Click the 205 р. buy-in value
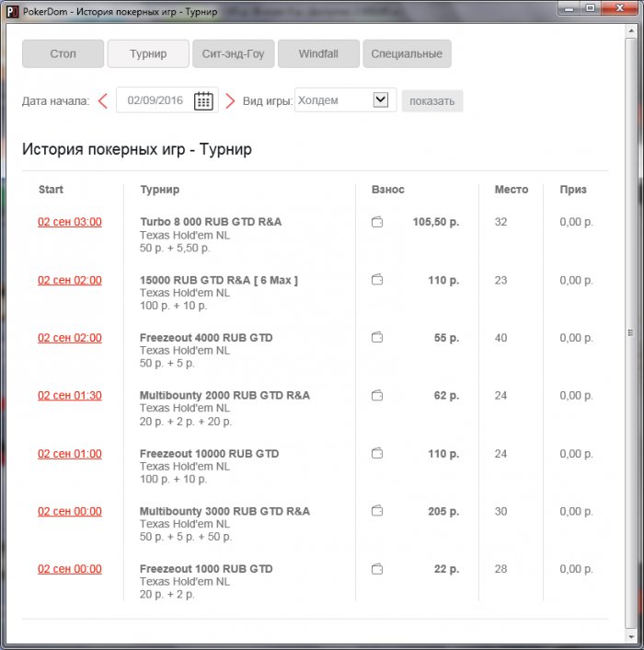This screenshot has height=650, width=644. [443, 511]
